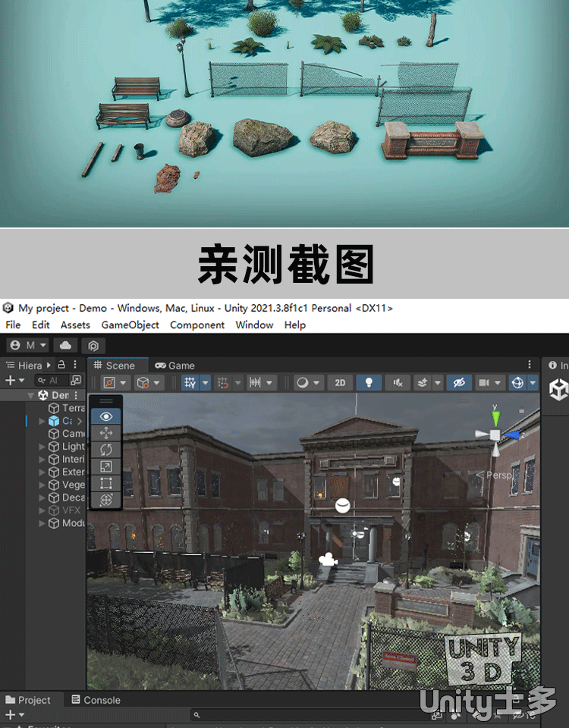This screenshot has height=728, width=569.
Task: Click the tool handle pivot mode button
Action: pyautogui.click(x=109, y=382)
